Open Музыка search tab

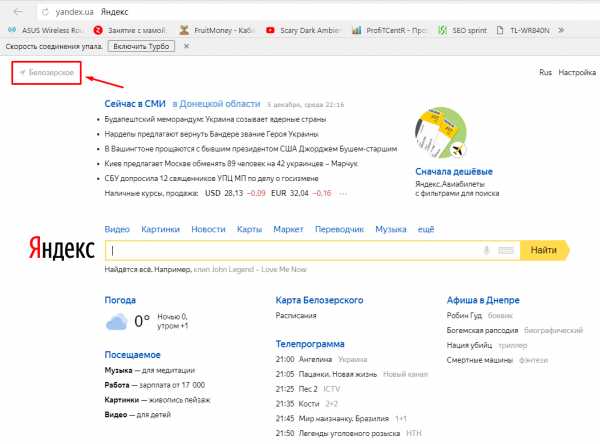pos(391,229)
